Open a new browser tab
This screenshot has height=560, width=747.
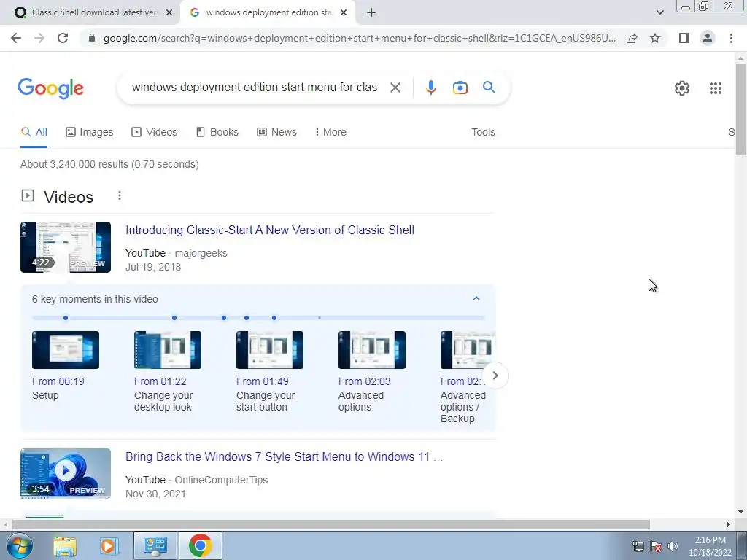371,13
